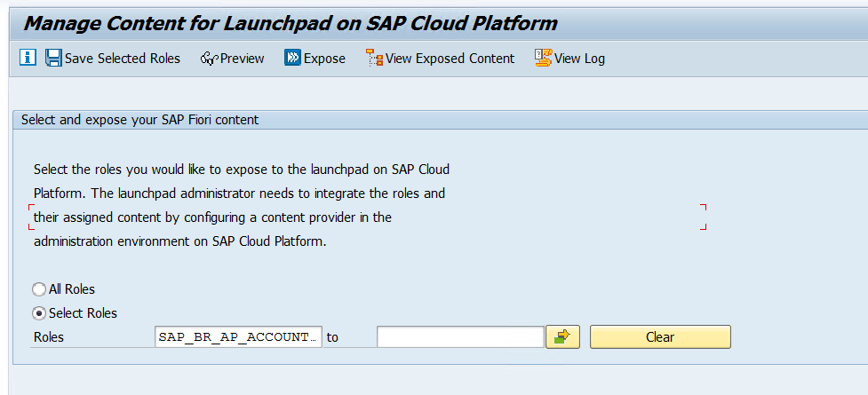Click the Preview glasses icon
Image resolution: width=868 pixels, height=395 pixels.
pos(210,59)
